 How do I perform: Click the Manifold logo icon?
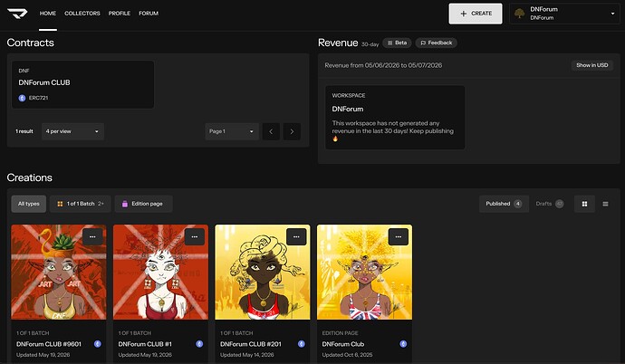click(17, 14)
